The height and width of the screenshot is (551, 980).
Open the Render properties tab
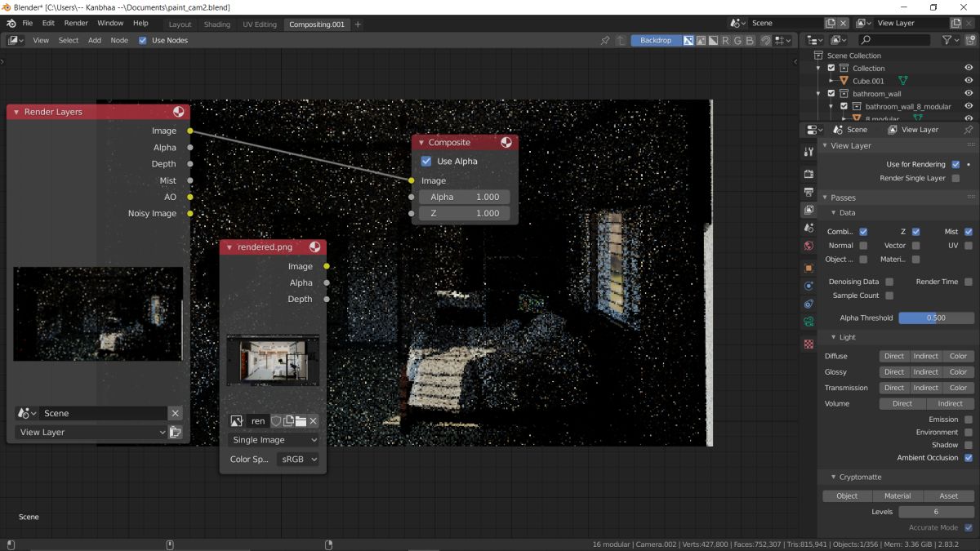(x=808, y=174)
